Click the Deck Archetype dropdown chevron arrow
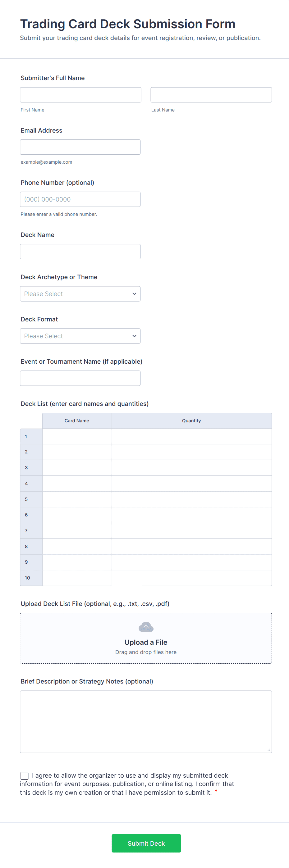Image resolution: width=289 pixels, height=868 pixels. [134, 294]
